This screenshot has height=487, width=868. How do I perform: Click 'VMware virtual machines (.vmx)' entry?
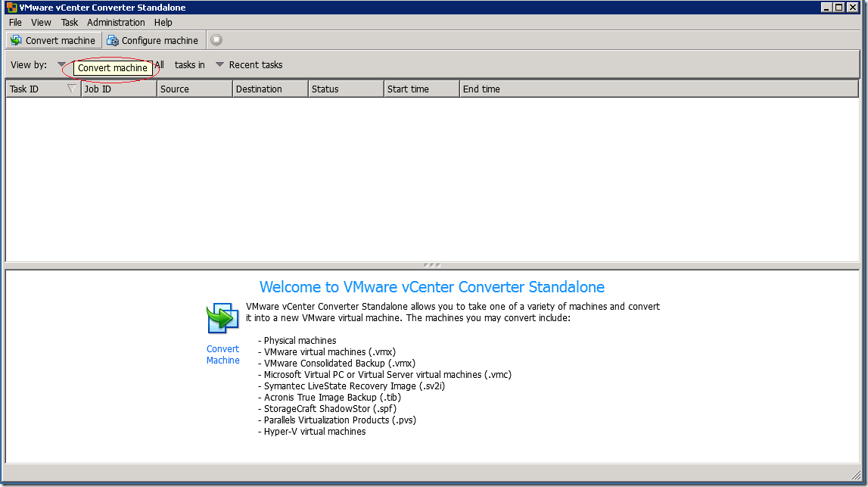pos(329,352)
